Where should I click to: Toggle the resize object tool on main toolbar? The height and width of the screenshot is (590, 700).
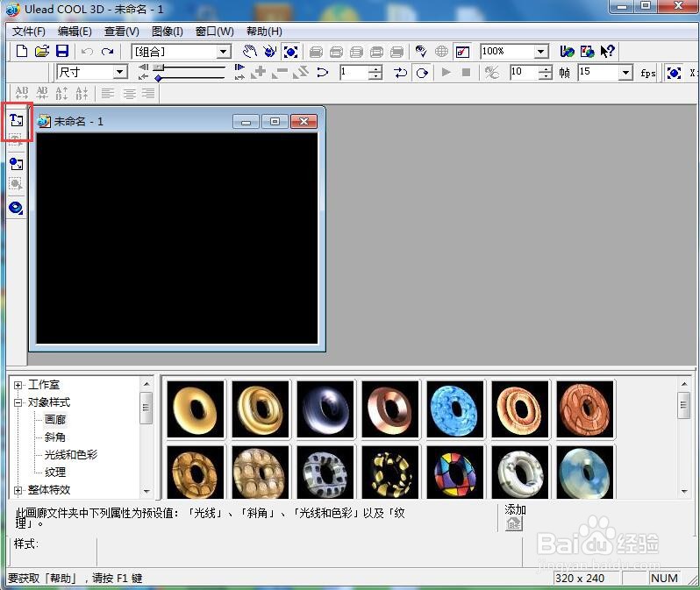290,53
